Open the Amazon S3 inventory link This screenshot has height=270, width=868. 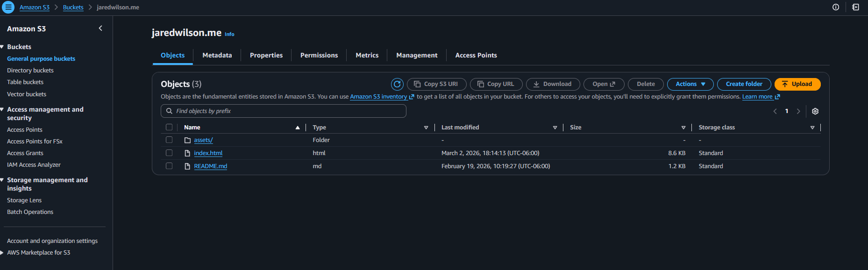coord(378,97)
